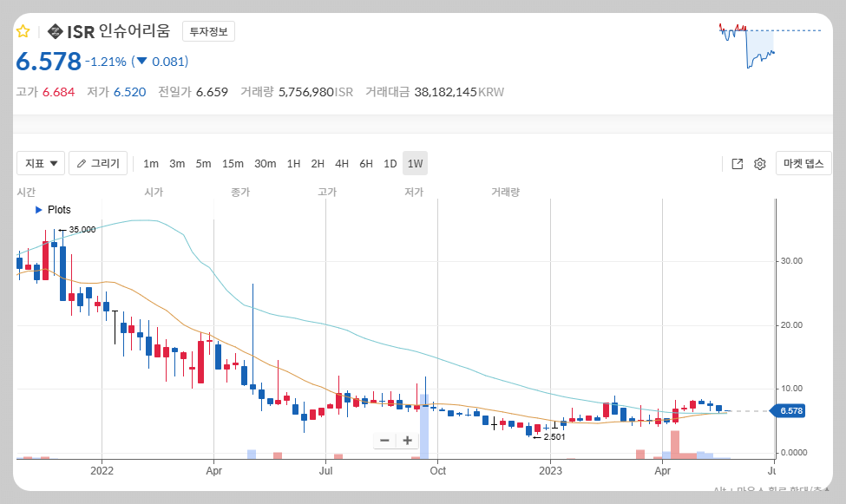Select the 15m timeframe
The image size is (846, 504).
pos(233,163)
